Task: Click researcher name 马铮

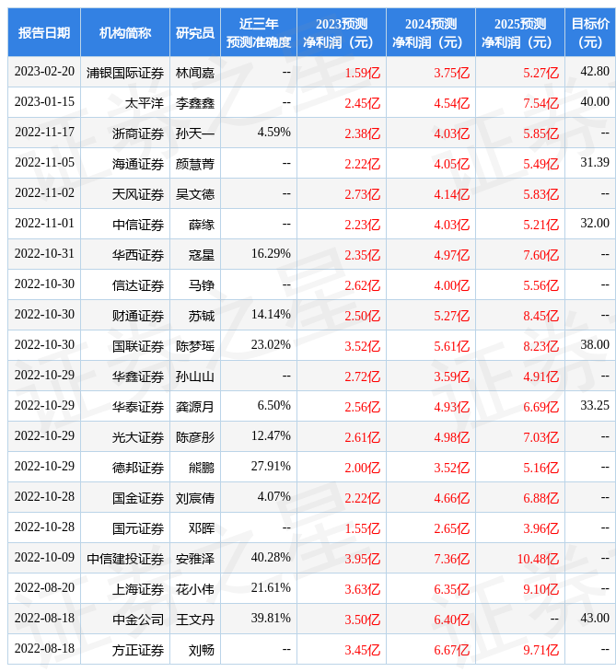Action: coord(202,286)
